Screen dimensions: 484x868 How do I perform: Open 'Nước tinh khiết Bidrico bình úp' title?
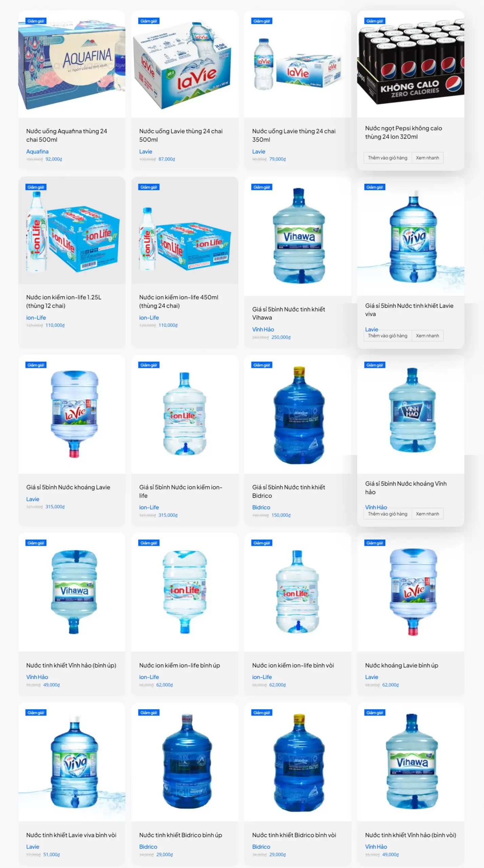(x=180, y=835)
